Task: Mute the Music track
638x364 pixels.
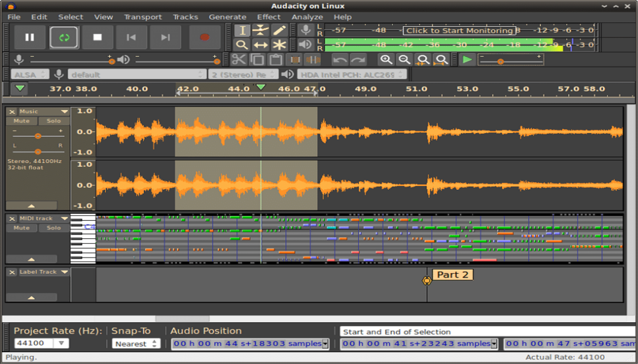Action: (x=22, y=121)
